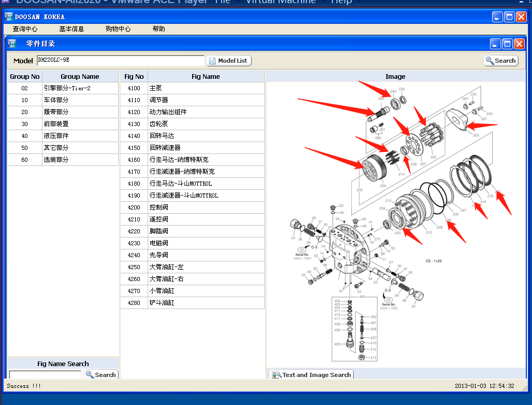Select figure 4160 行走马达-纳博特斯克
This screenshot has width=532, height=405.
tap(192, 160)
